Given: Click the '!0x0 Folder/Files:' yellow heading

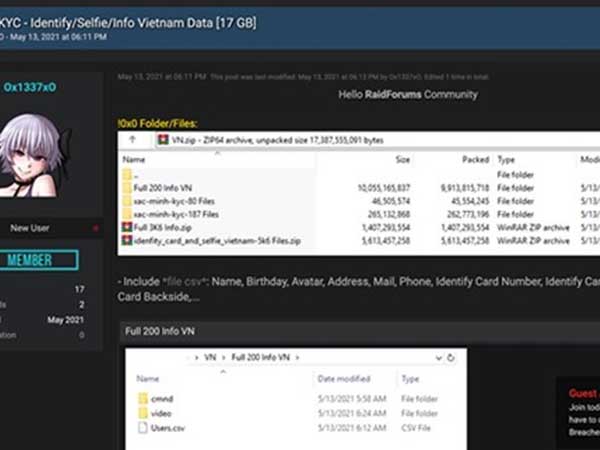Looking at the screenshot, I should point(157,124).
